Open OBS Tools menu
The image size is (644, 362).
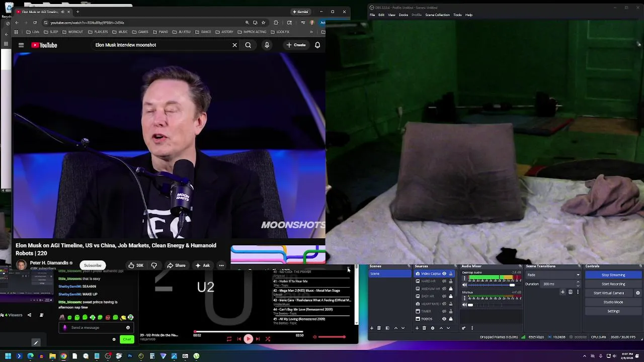457,15
